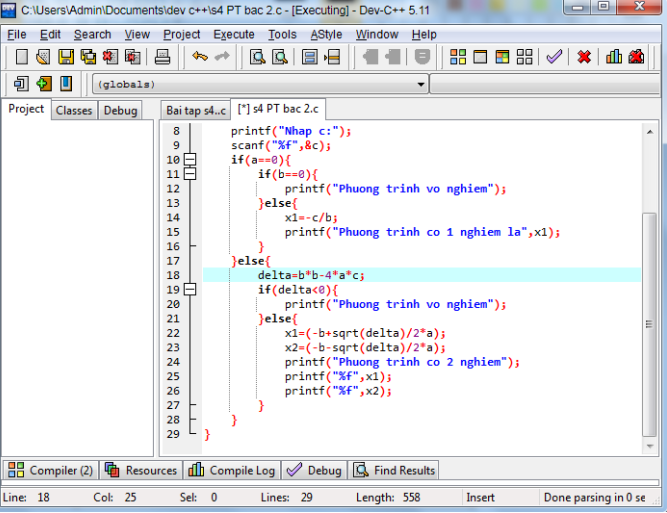Open the AStyle menu
This screenshot has height=513, width=667.
click(326, 34)
